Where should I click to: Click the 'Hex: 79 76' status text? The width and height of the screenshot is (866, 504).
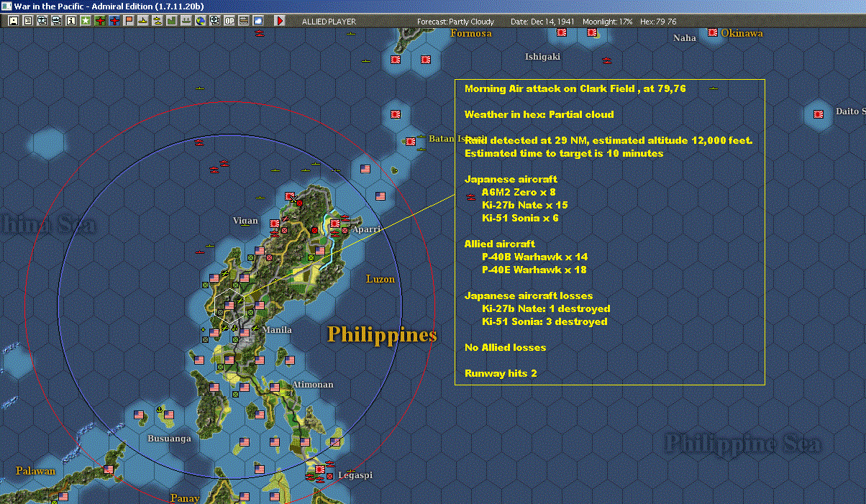tap(657, 22)
